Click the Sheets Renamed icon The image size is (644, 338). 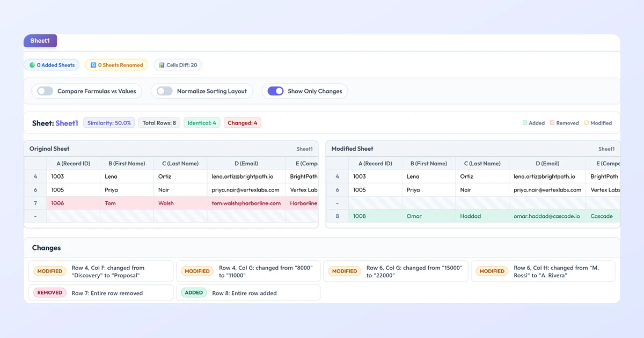click(x=93, y=65)
